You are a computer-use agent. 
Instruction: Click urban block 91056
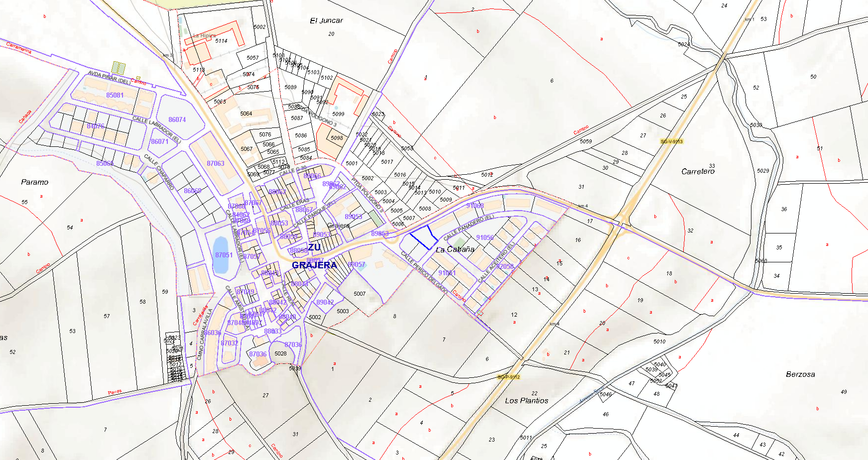click(485, 238)
